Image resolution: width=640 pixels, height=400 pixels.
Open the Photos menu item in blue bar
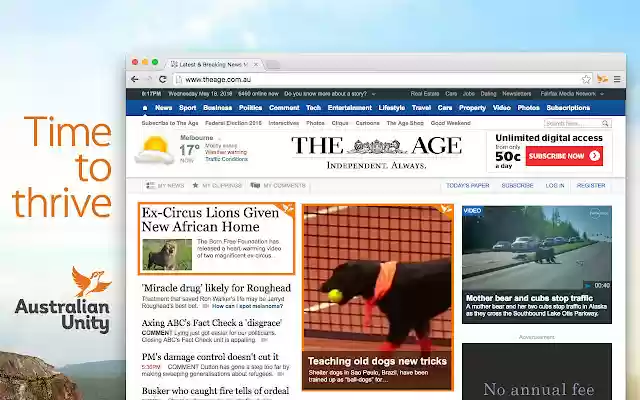tap(529, 108)
